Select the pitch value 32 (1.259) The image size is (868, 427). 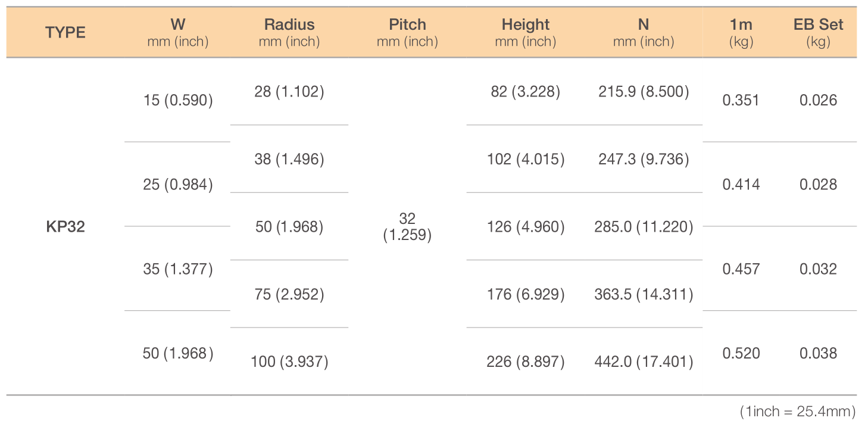pyautogui.click(x=407, y=227)
